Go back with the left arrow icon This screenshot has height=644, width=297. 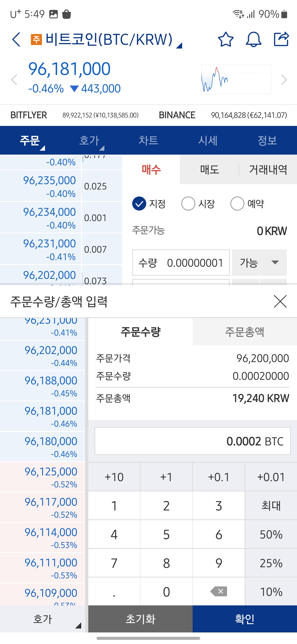click(x=16, y=39)
